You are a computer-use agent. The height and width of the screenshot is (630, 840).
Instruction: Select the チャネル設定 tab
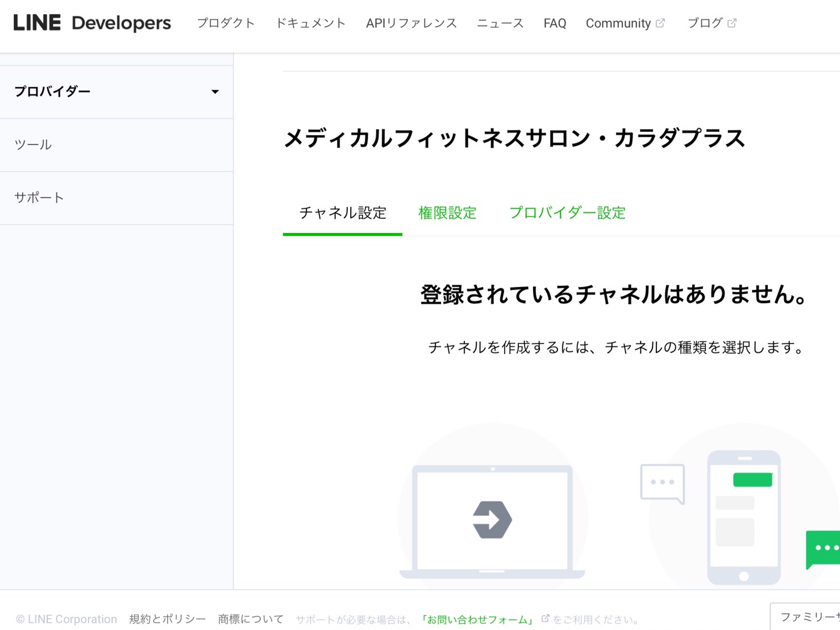pos(343,213)
